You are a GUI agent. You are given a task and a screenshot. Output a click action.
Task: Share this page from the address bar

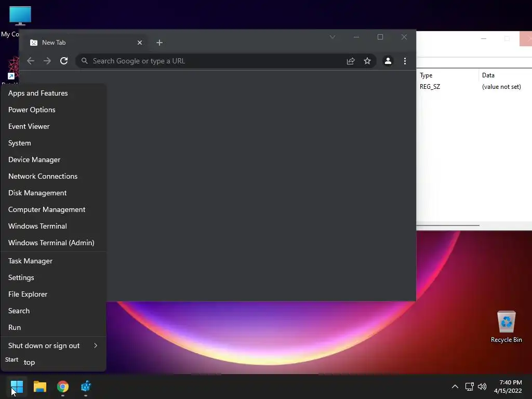pos(351,61)
